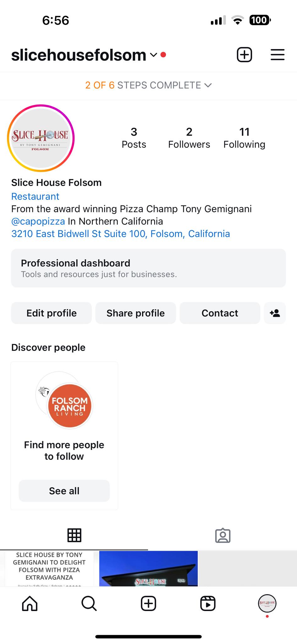The image size is (297, 644).
Task: Switch to the posts grid tab
Action: (74, 535)
